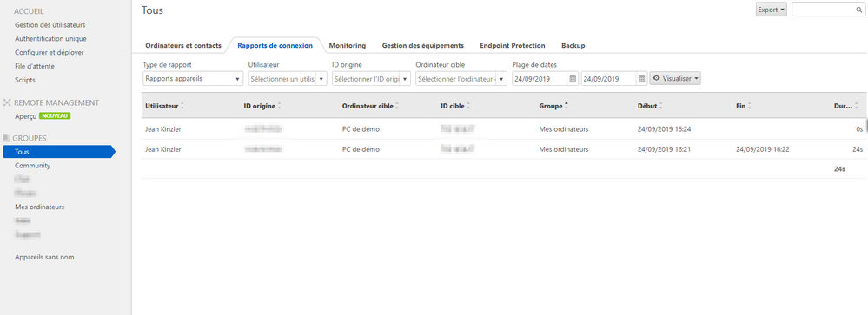The image size is (868, 315).
Task: Switch to Ordinateurs et contacts tab
Action: 183,46
